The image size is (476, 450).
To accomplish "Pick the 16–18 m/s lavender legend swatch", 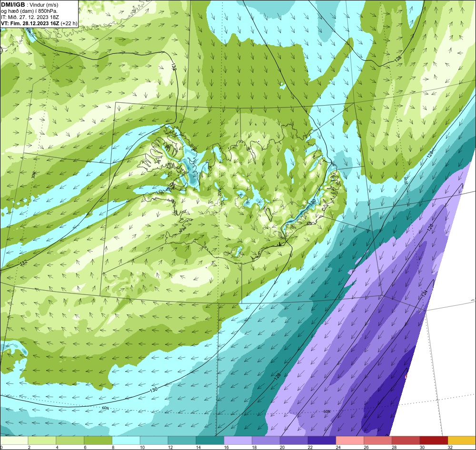I will (x=238, y=440).
